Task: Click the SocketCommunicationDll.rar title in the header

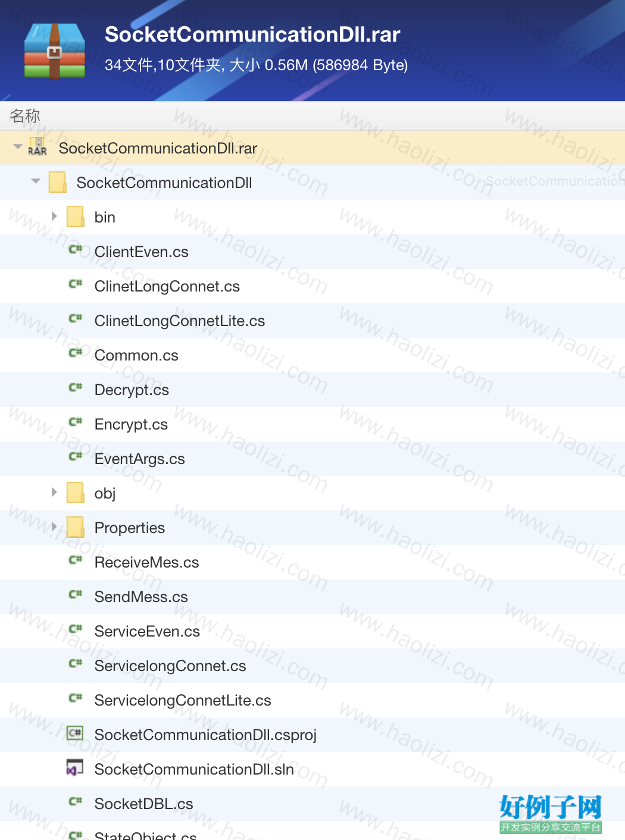Action: [252, 35]
